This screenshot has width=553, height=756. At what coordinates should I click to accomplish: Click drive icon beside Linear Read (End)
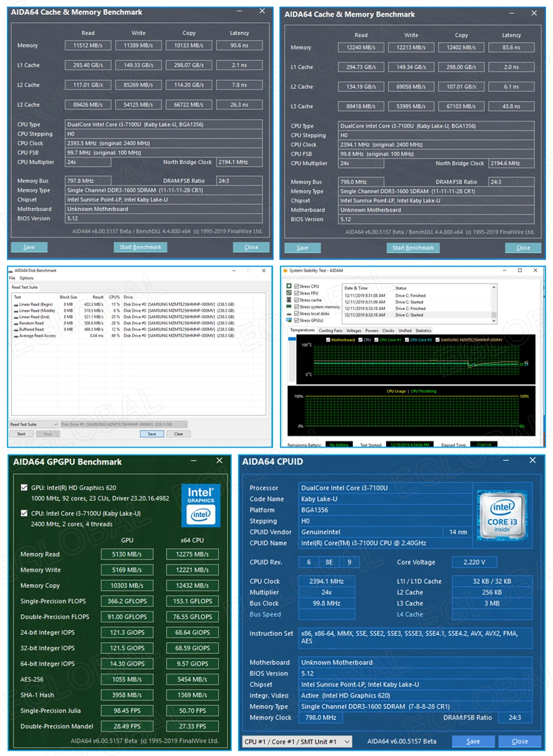tap(16, 317)
